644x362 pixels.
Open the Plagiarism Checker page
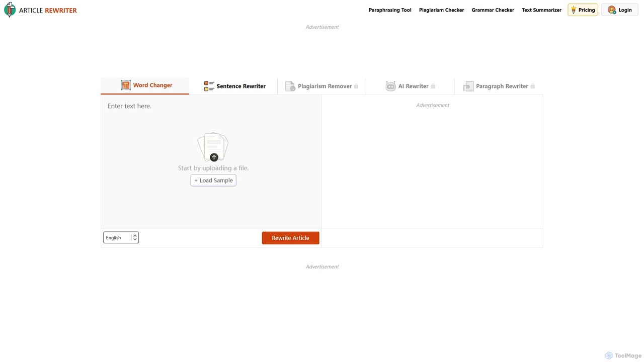coord(441,10)
